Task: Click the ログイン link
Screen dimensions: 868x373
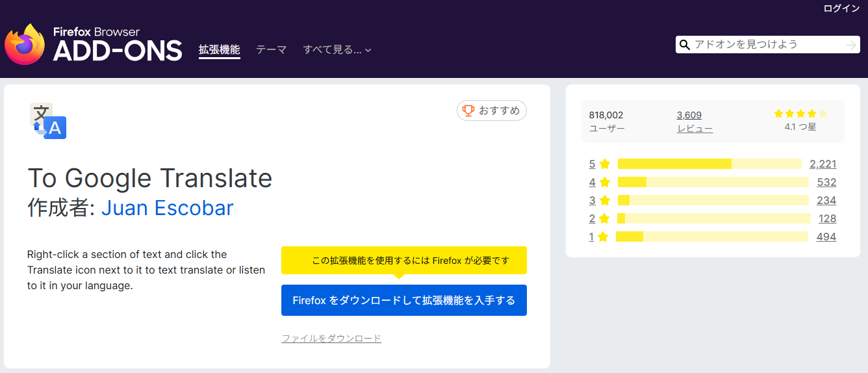Action: (841, 8)
